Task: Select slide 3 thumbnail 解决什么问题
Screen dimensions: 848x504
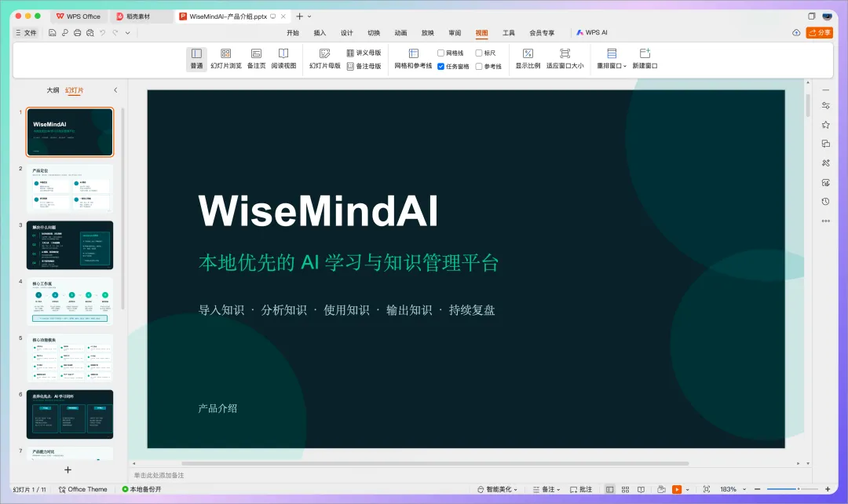Action: pyautogui.click(x=70, y=245)
